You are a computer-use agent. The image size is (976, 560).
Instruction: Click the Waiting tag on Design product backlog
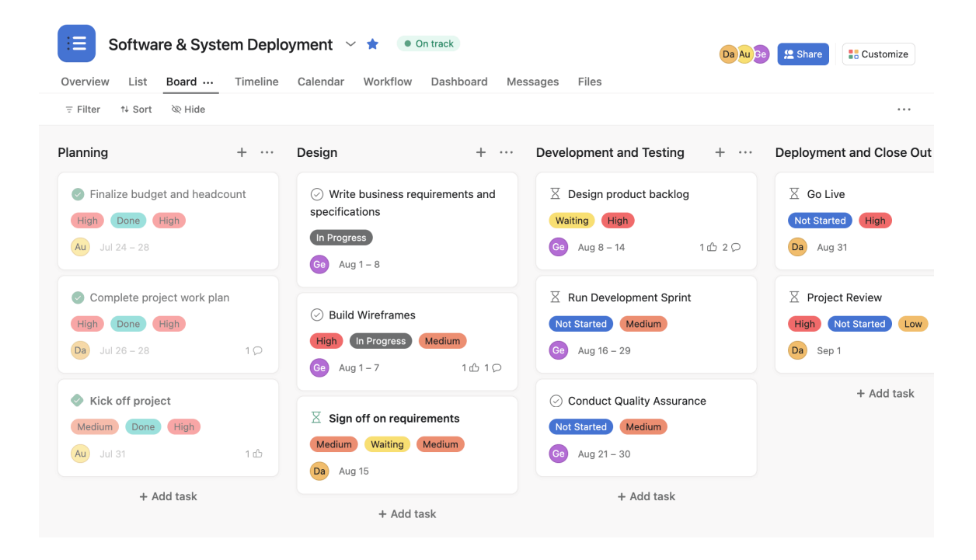pyautogui.click(x=571, y=221)
